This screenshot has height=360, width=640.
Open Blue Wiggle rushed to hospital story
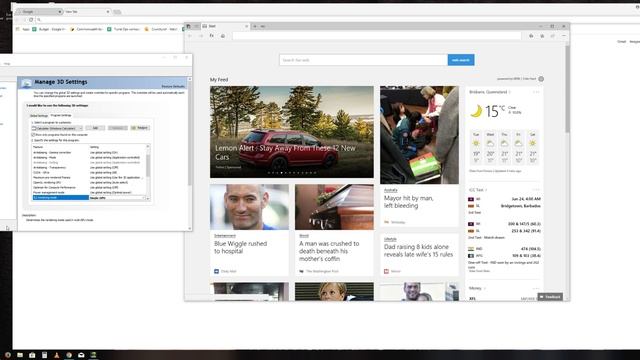click(x=249, y=230)
